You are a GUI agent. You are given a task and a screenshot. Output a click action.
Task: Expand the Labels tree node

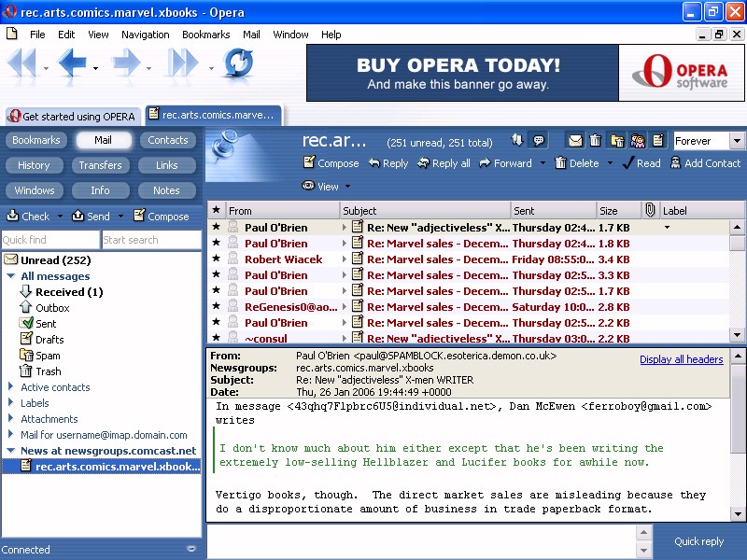(x=10, y=402)
